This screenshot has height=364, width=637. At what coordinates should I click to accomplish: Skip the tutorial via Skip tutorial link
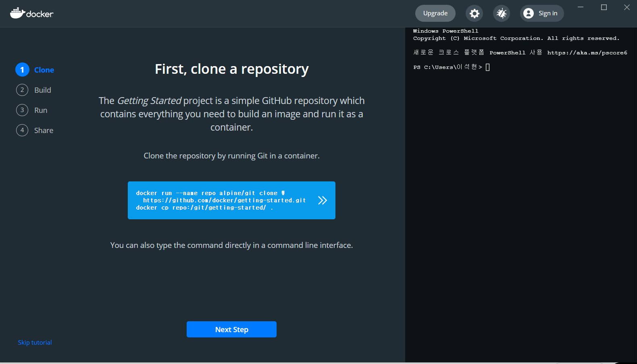[35, 343]
